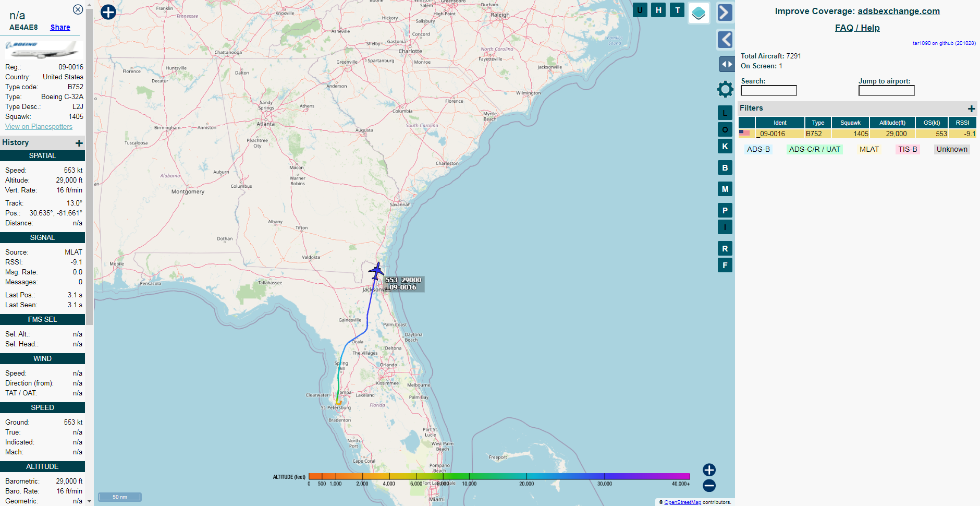The height and width of the screenshot is (506, 980).
Task: Toggle the ADS-B source legend
Action: point(758,149)
